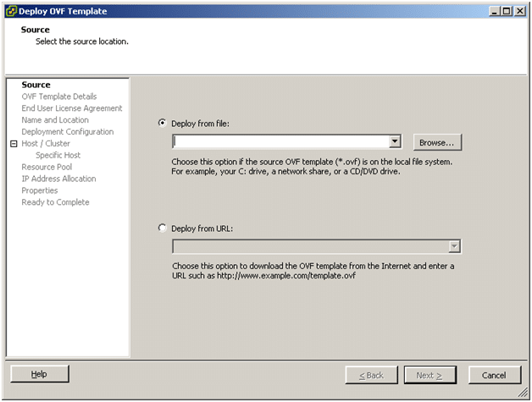Select Resource Pool step
532x402 pixels.
[x=47, y=168]
